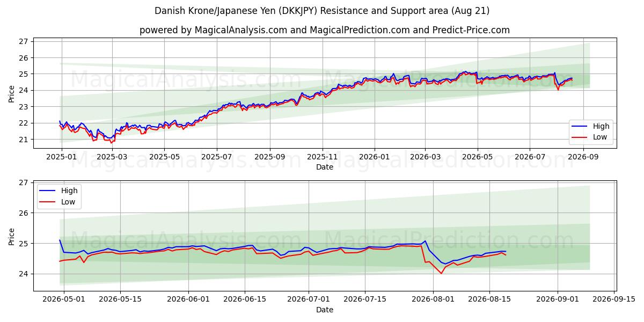Click the '2026-06-15' date tick on the lower chart
The height and width of the screenshot is (322, 644).
[x=245, y=299]
